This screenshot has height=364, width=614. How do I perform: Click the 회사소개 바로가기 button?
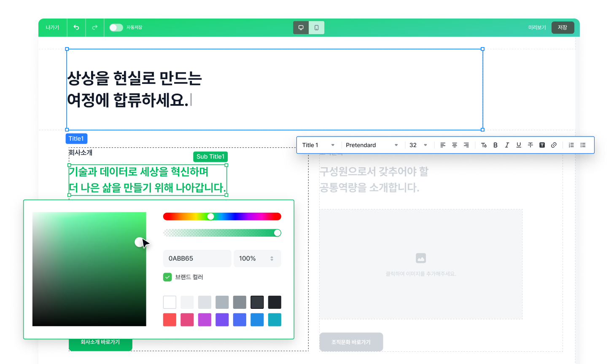click(100, 342)
